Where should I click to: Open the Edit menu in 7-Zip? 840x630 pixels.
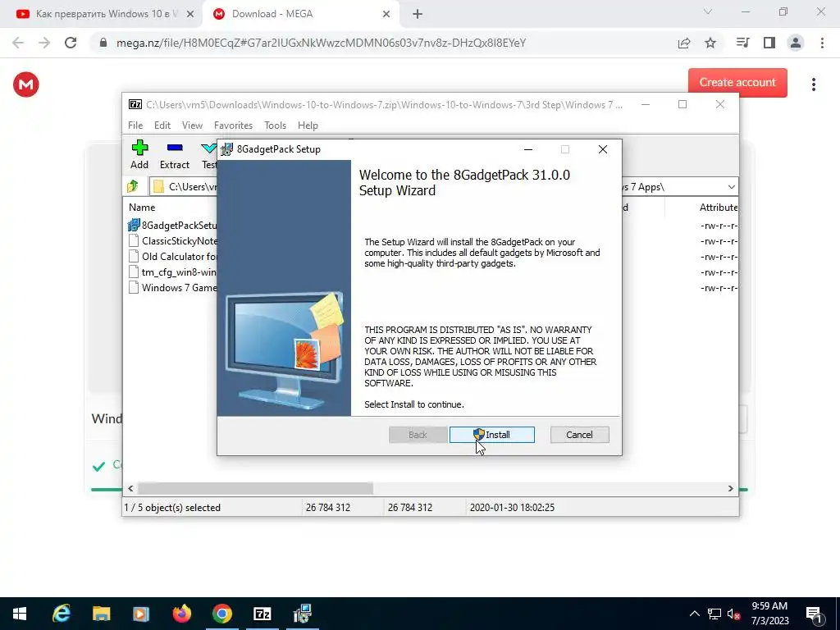tap(162, 126)
